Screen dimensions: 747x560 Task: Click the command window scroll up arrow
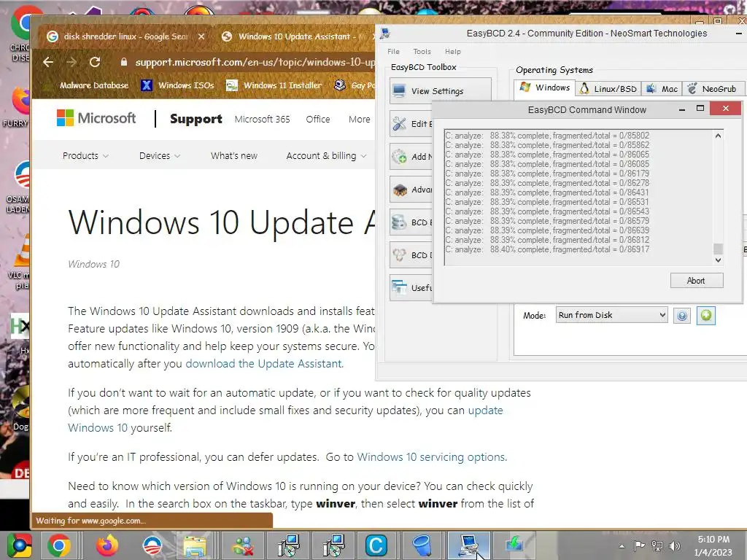coord(719,136)
